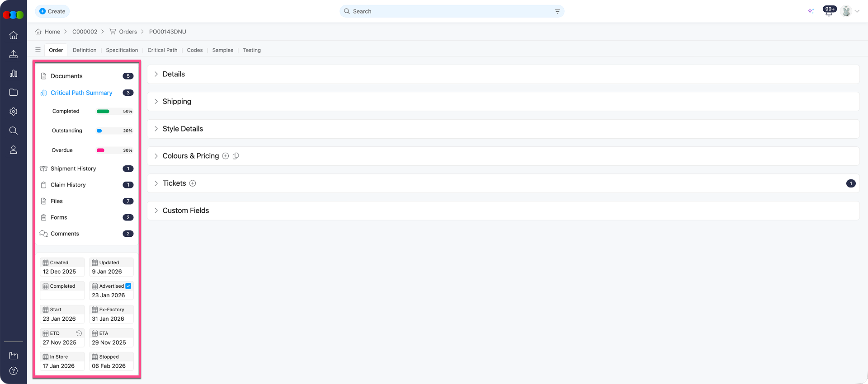This screenshot has height=384, width=868.
Task: Switch to the Critical Path tab
Action: (x=162, y=50)
